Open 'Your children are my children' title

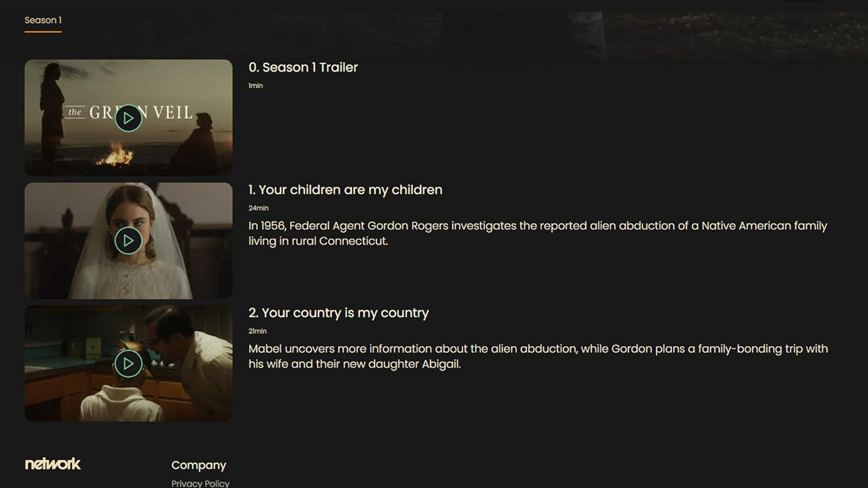coord(345,190)
